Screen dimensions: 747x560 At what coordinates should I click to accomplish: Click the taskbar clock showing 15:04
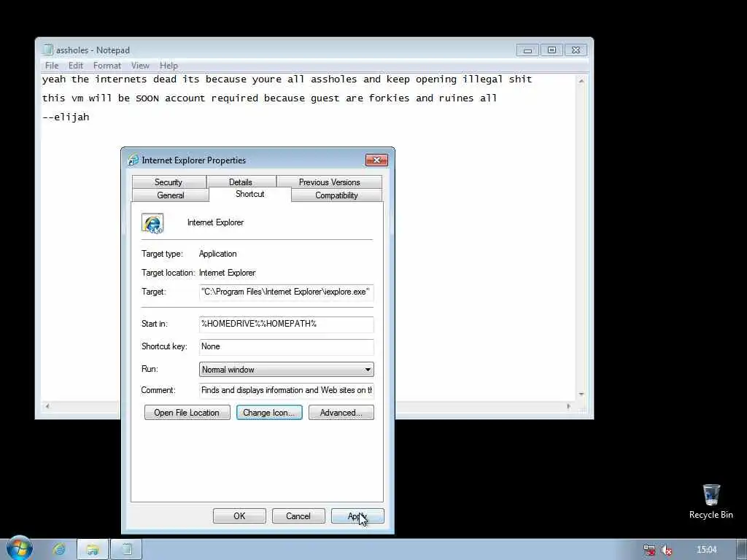click(706, 550)
